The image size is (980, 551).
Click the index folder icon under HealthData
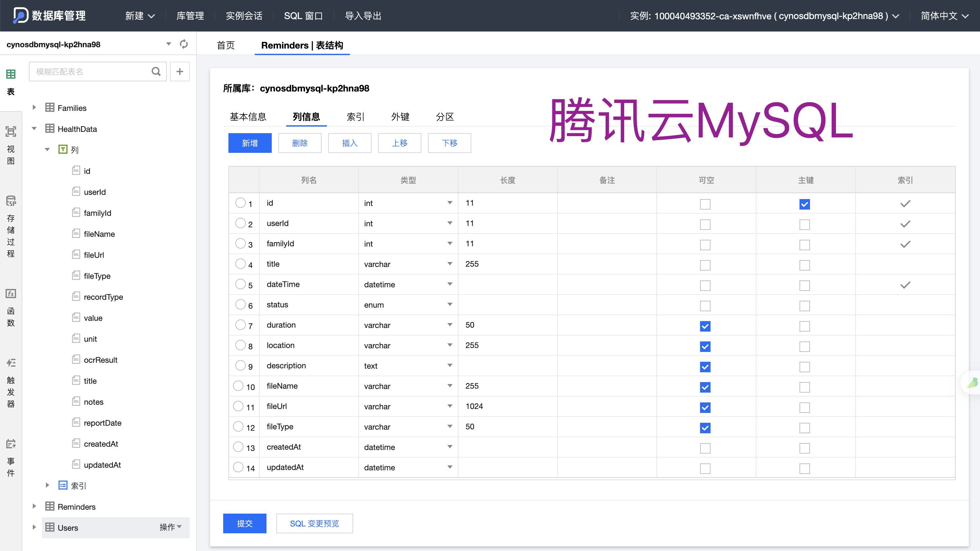[63, 486]
